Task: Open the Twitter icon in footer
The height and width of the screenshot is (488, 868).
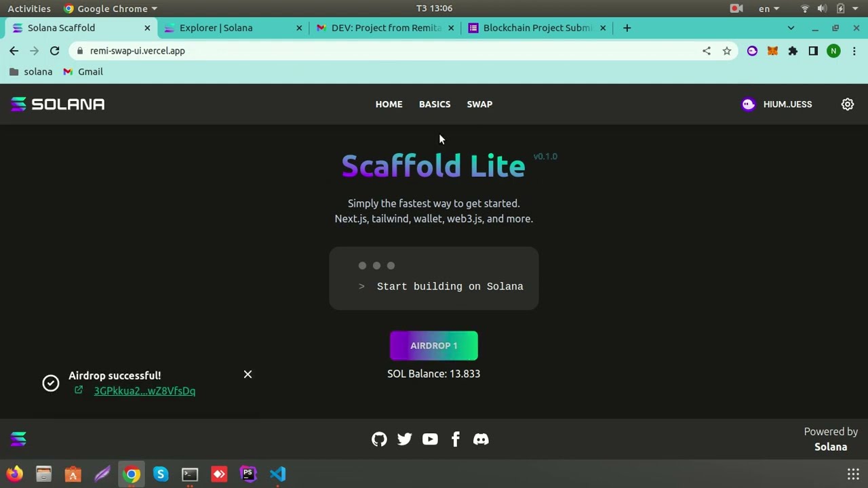Action: coord(405,439)
